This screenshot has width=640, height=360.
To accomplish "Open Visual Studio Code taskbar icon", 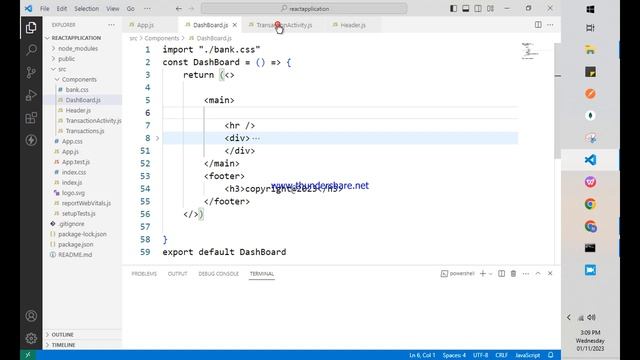I will [590, 160].
